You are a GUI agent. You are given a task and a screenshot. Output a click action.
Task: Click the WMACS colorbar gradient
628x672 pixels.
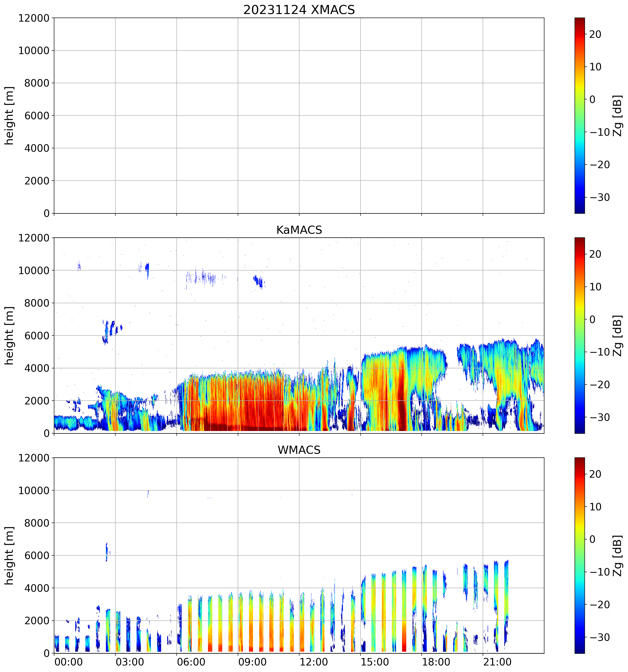[x=579, y=555]
